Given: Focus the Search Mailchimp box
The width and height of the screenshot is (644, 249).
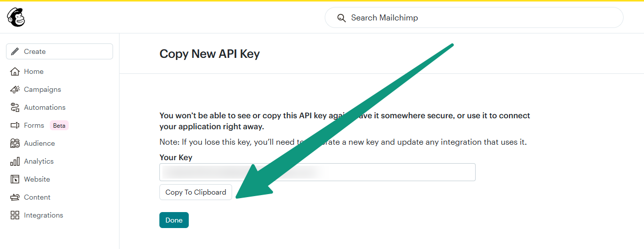Looking at the screenshot, I should tap(474, 17).
